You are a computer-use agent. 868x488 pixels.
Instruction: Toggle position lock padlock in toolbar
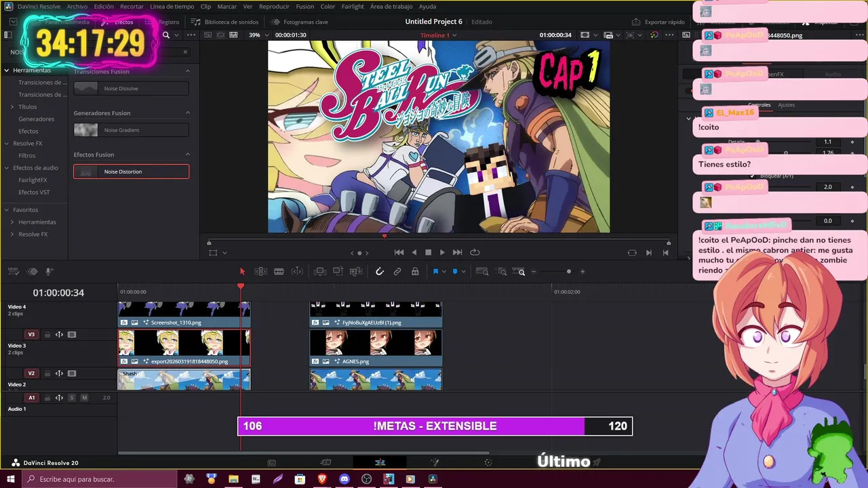(x=415, y=272)
